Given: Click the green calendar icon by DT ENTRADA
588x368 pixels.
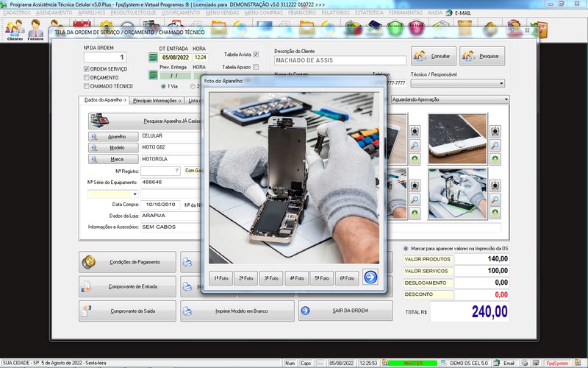Looking at the screenshot, I should 153,57.
